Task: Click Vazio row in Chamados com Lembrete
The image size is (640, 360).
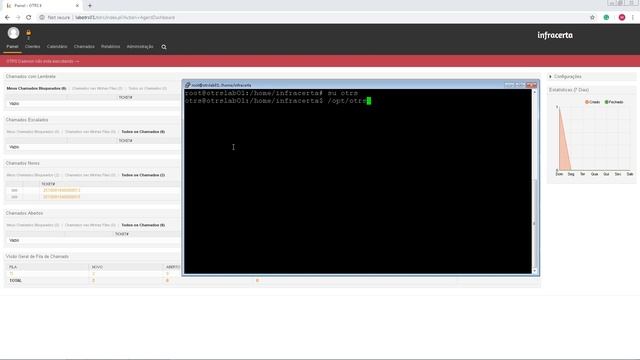Action: tap(14, 104)
